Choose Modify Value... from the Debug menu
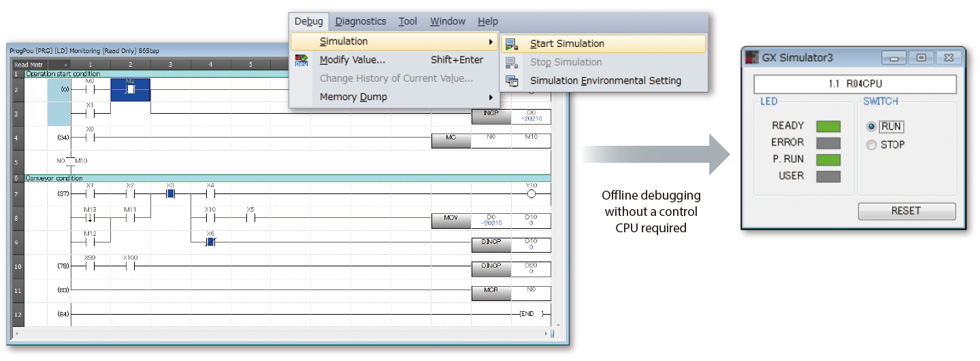Viewport: 980px width, 361px height. point(353,60)
